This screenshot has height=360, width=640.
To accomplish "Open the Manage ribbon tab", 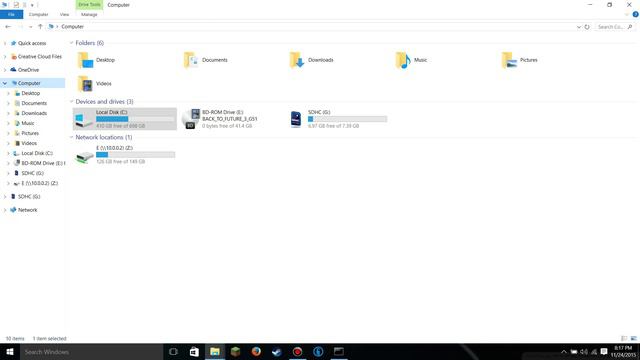I will 89,15.
